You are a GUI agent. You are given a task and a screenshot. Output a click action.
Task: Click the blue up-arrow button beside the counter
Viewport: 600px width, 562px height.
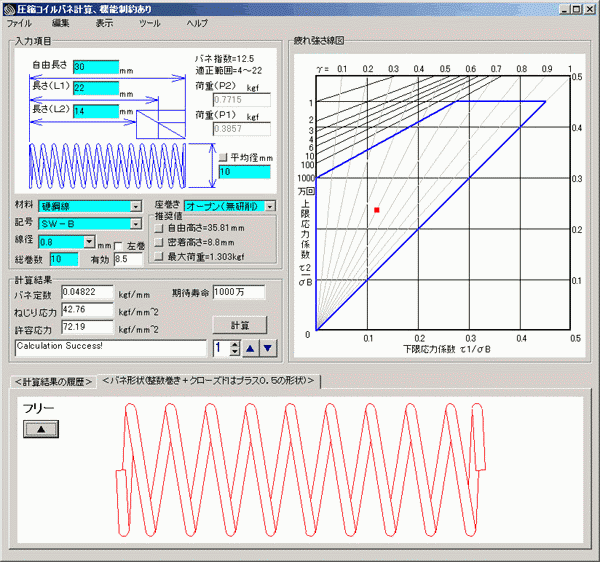point(252,348)
